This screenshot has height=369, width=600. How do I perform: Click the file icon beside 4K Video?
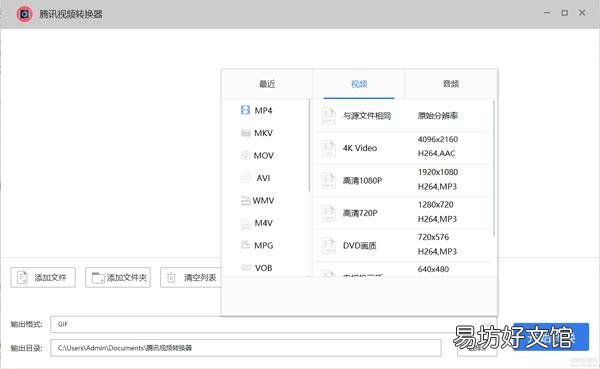329,148
